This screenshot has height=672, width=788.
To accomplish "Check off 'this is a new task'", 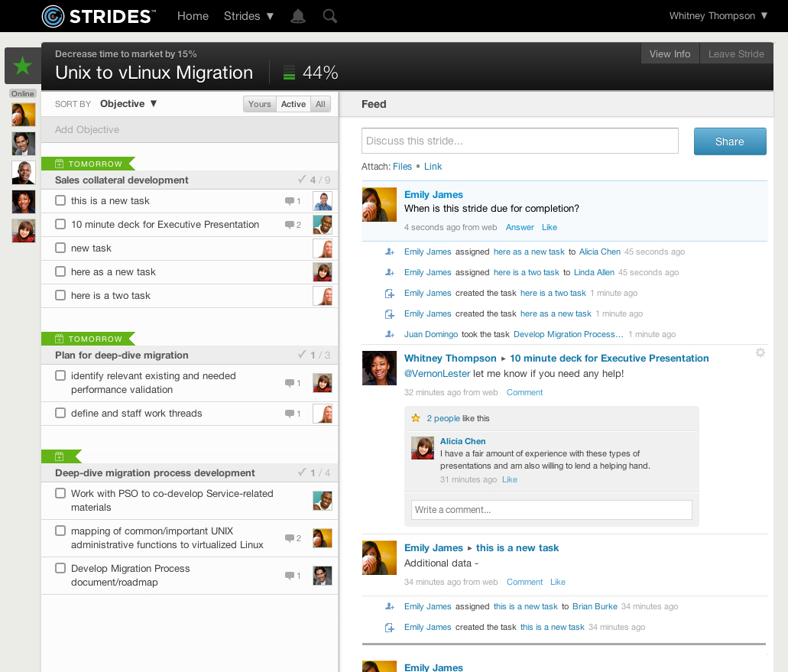I will click(x=60, y=200).
